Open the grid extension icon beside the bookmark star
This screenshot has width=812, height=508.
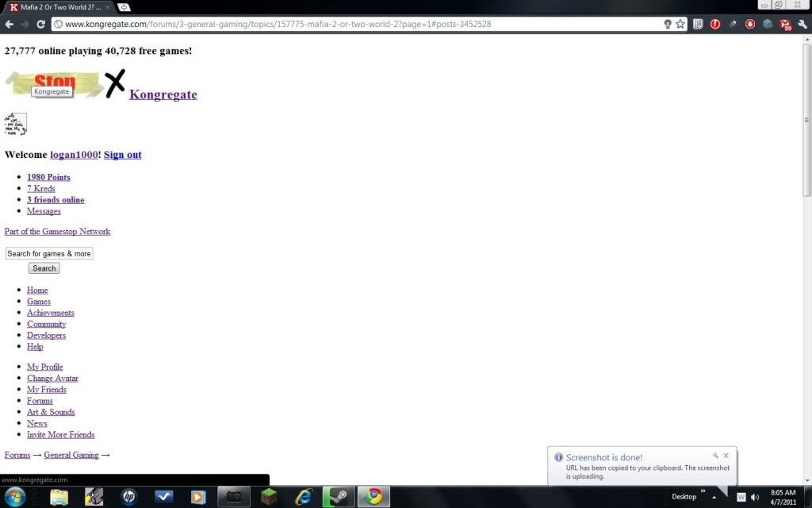coord(698,24)
